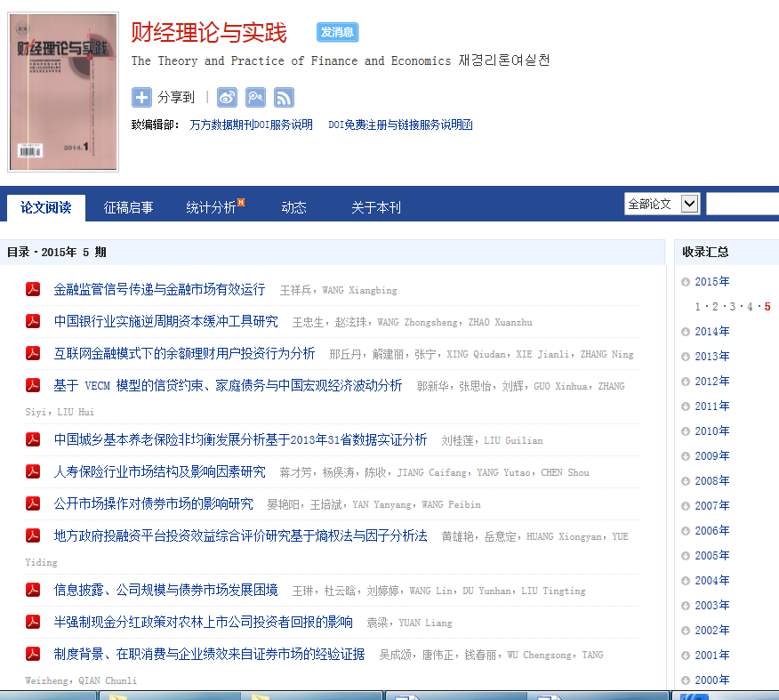Open PDF icon for 金融监管信号传递 article

pyautogui.click(x=33, y=289)
